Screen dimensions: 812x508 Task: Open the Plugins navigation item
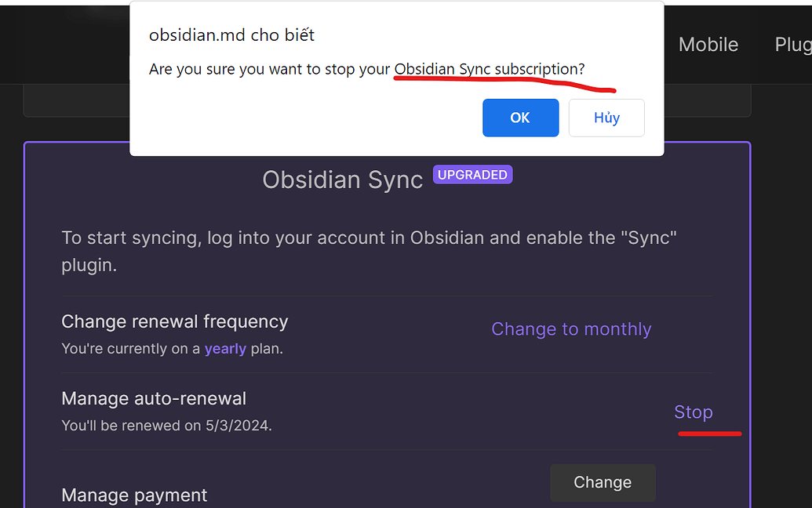[795, 45]
